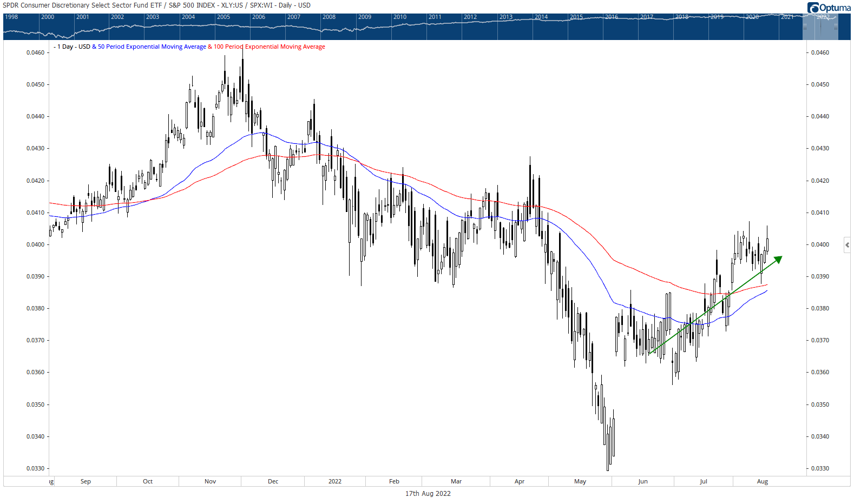
Task: Jump to 2008 in the overview timeline
Action: [x=329, y=17]
